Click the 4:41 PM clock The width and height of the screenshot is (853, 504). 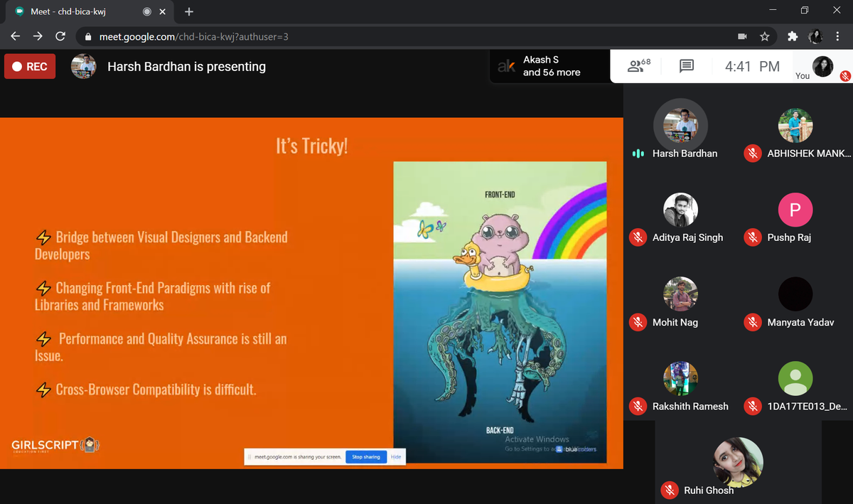click(x=752, y=67)
